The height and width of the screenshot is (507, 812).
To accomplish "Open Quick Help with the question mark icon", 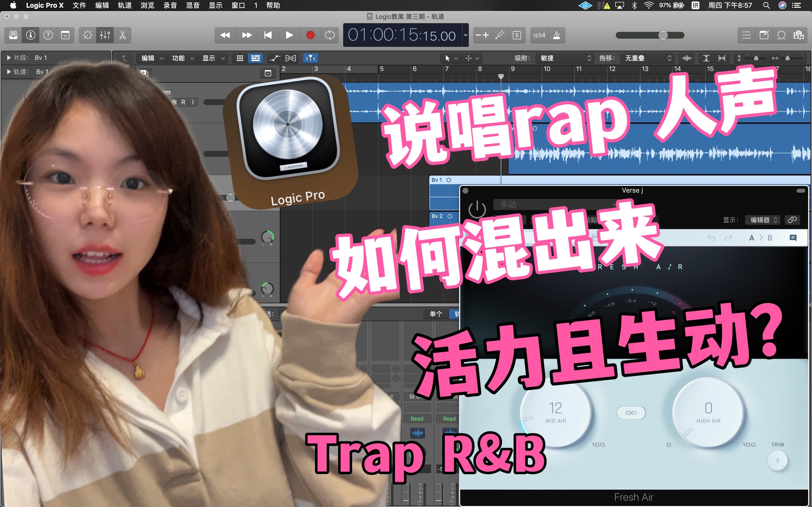I will [x=48, y=35].
